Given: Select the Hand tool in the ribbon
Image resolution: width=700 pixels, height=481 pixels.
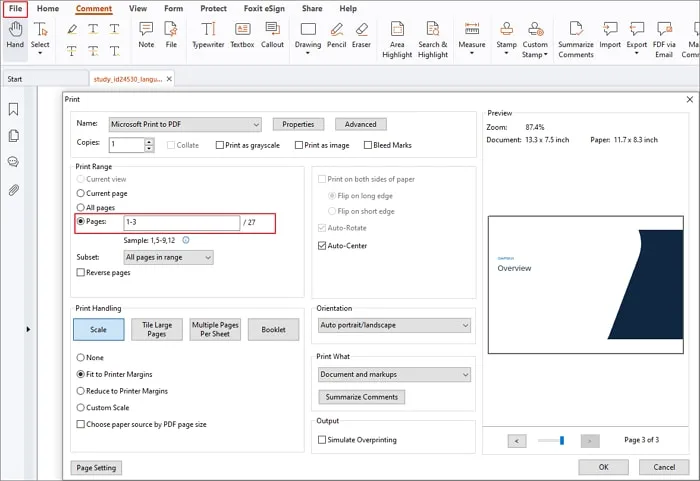Looking at the screenshot, I should tap(15, 36).
